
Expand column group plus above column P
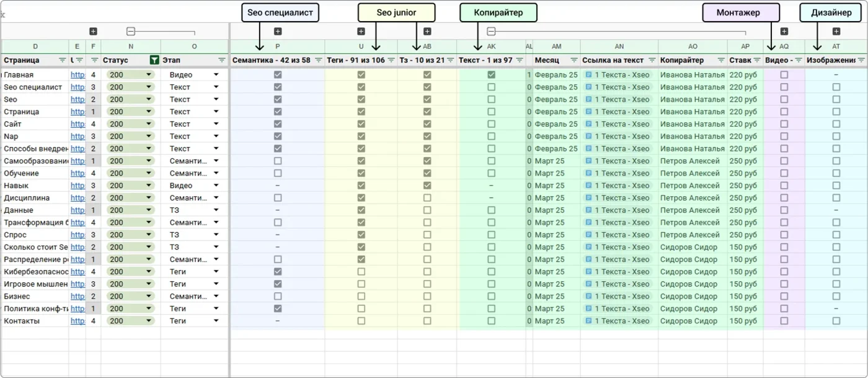pyautogui.click(x=278, y=32)
